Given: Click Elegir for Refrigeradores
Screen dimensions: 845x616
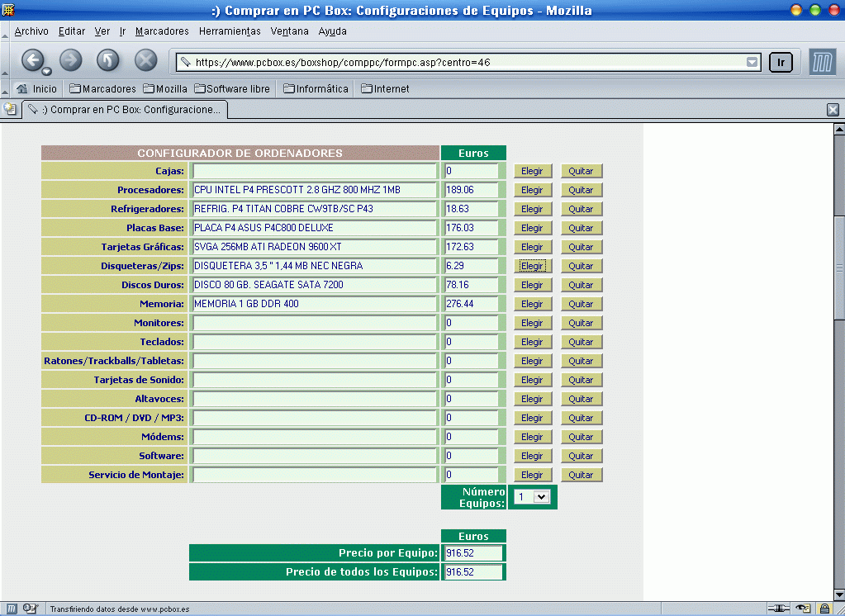Looking at the screenshot, I should point(532,209).
